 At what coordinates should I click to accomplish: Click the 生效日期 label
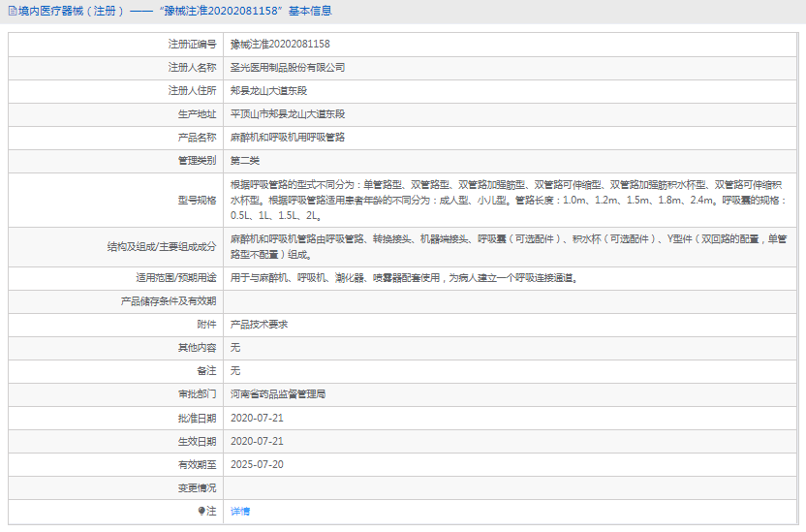click(198, 441)
